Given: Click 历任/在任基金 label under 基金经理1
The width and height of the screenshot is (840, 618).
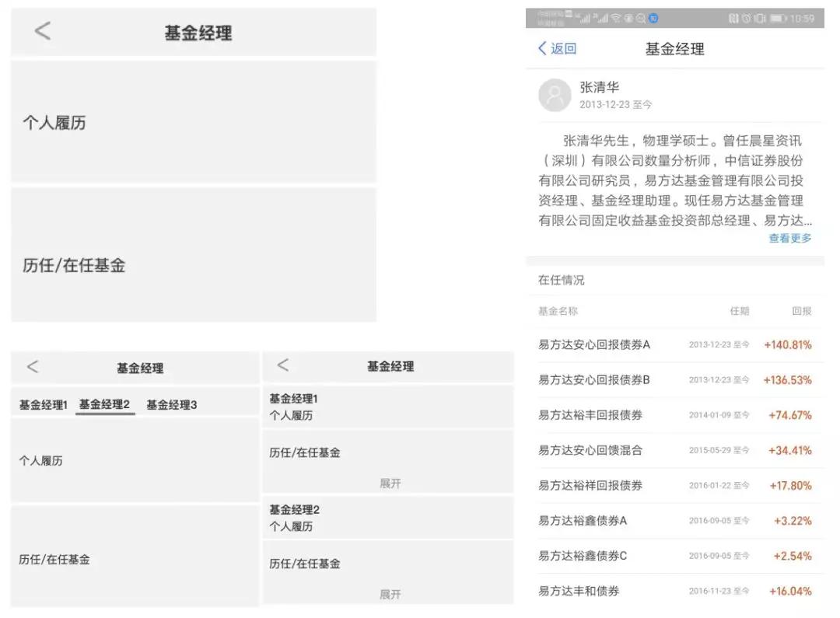Looking at the screenshot, I should coord(305,453).
